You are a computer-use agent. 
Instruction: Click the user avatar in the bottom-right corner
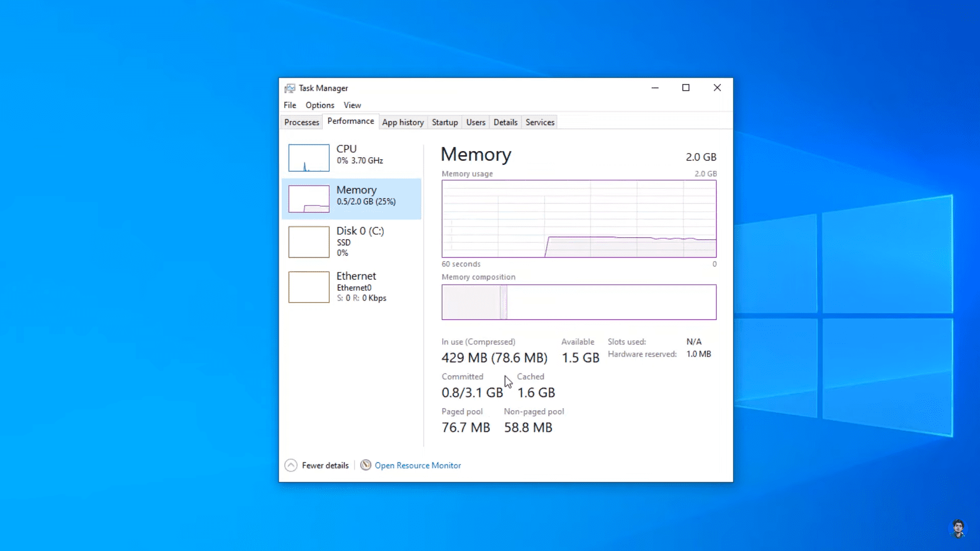(958, 528)
